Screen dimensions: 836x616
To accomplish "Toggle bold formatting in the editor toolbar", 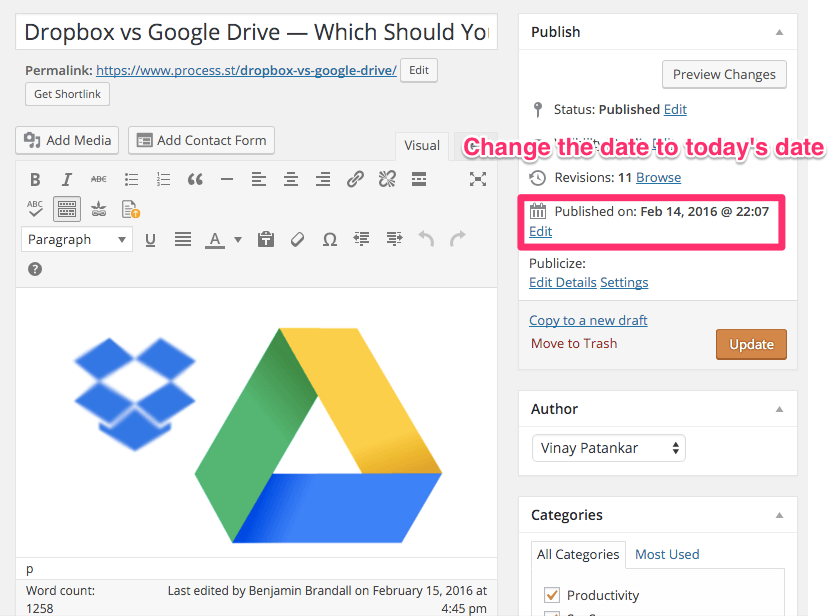I will pyautogui.click(x=35, y=180).
